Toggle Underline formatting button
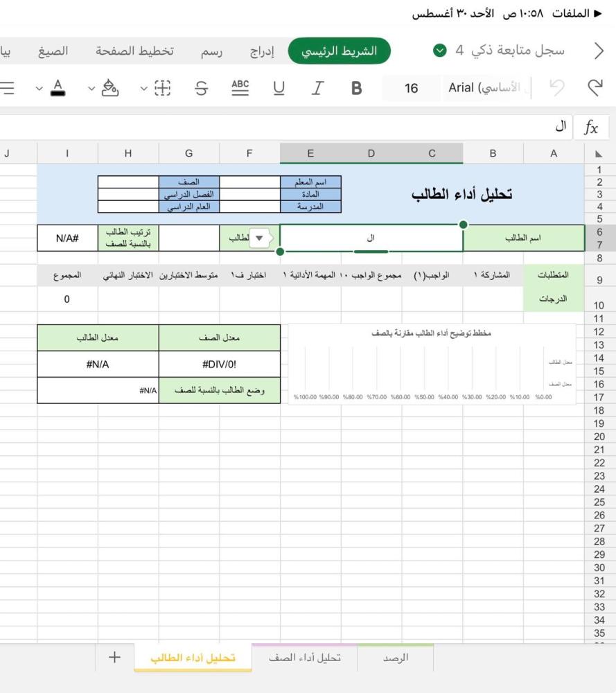The height and width of the screenshot is (693, 616). (x=279, y=88)
